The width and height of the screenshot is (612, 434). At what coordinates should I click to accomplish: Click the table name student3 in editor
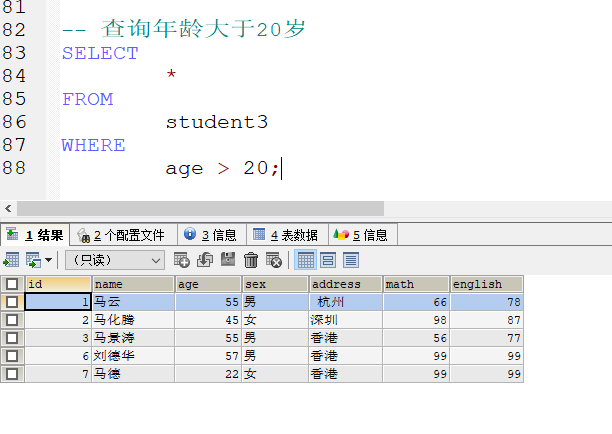[x=217, y=122]
